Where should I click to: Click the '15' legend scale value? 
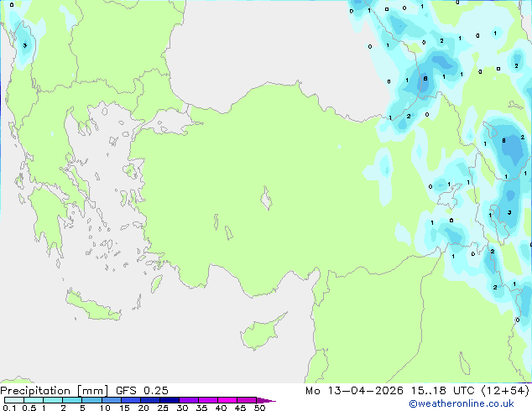124,408
